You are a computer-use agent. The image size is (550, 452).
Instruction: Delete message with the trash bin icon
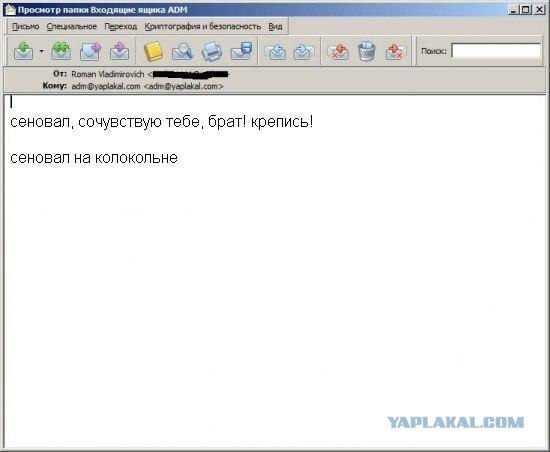pos(367,51)
